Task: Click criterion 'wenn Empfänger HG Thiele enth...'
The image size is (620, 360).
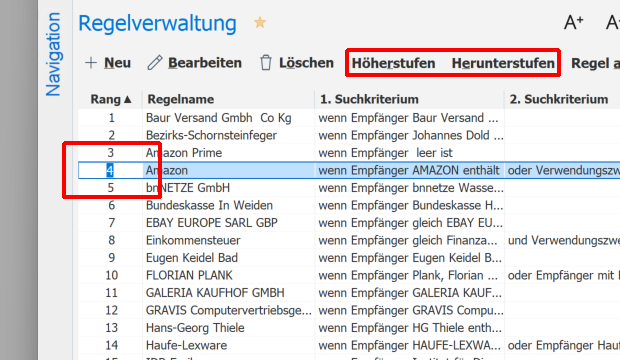Action: (410, 328)
